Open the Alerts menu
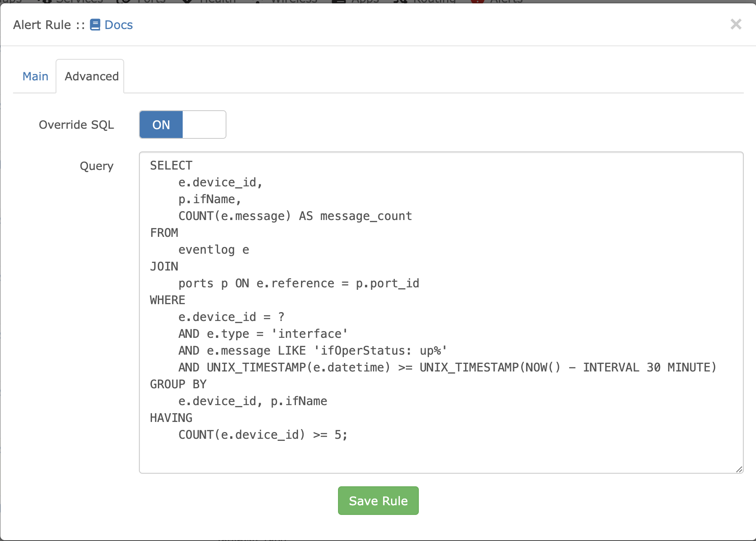 pyautogui.click(x=496, y=2)
